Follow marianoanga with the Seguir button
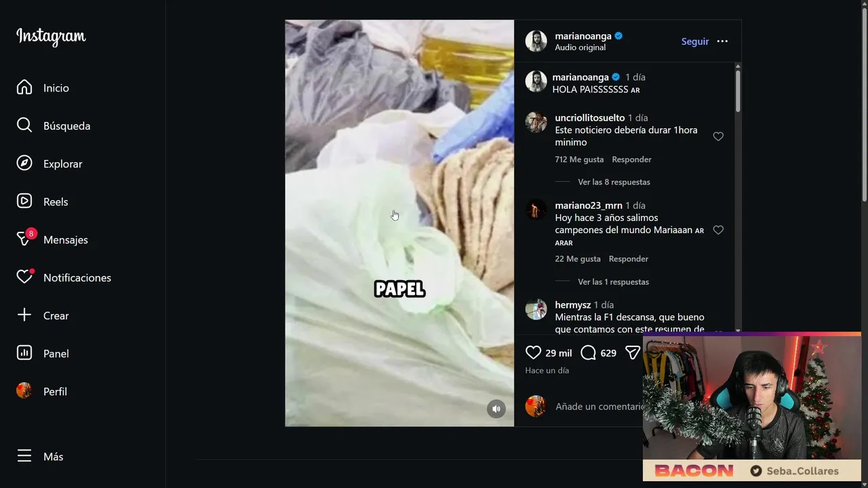 [695, 41]
